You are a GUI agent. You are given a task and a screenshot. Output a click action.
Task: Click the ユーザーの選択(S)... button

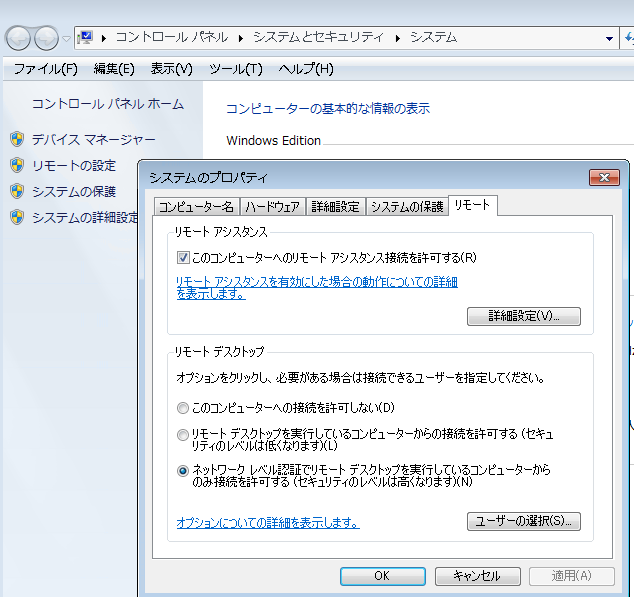pyautogui.click(x=523, y=521)
